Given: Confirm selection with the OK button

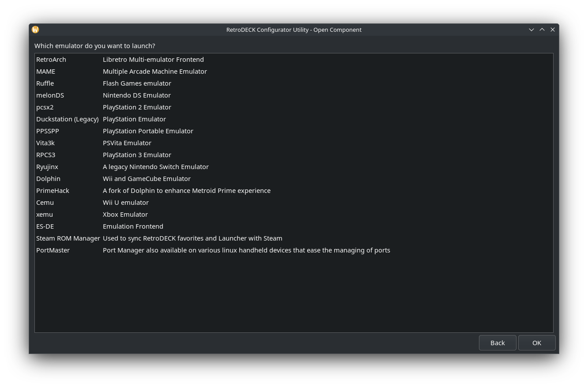Looking at the screenshot, I should coord(536,343).
